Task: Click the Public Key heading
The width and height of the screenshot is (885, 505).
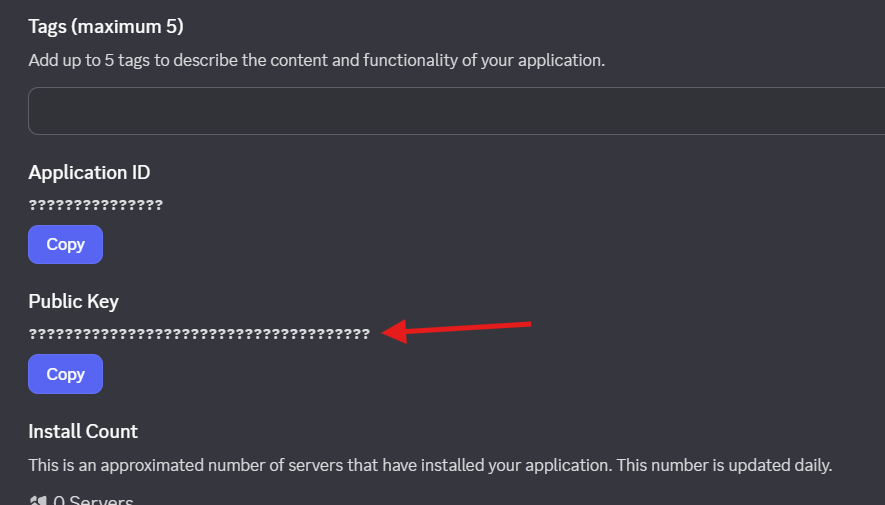Action: coord(73,301)
